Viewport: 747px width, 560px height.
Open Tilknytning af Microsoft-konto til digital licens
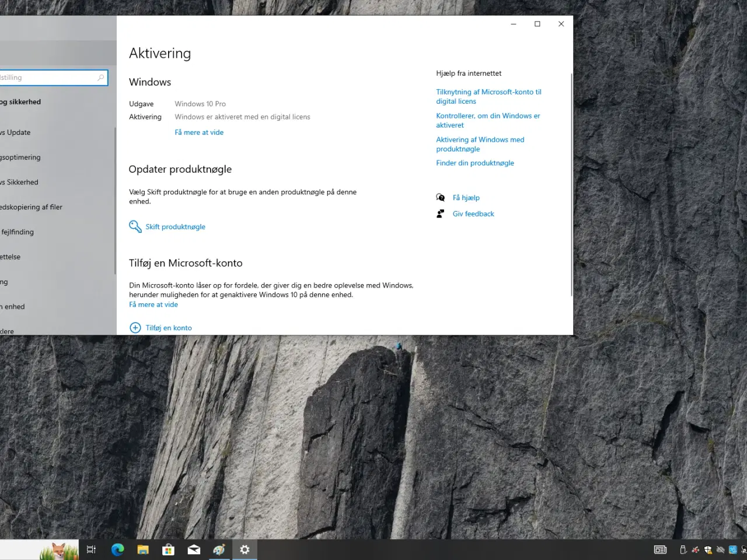click(x=488, y=96)
